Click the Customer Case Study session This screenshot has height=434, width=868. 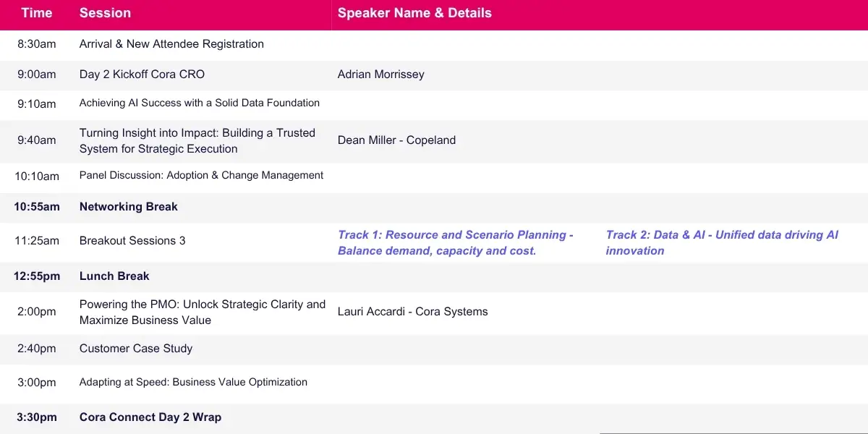[x=136, y=349]
